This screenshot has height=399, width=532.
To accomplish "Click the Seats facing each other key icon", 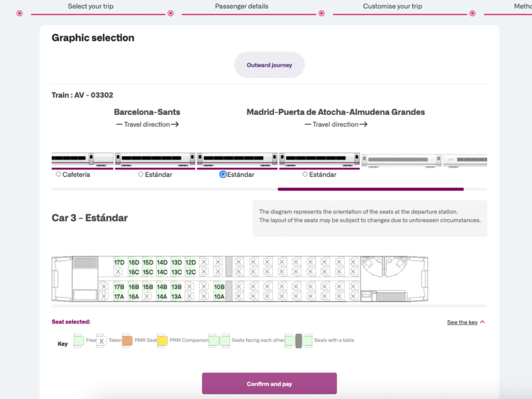I will coord(219,341).
